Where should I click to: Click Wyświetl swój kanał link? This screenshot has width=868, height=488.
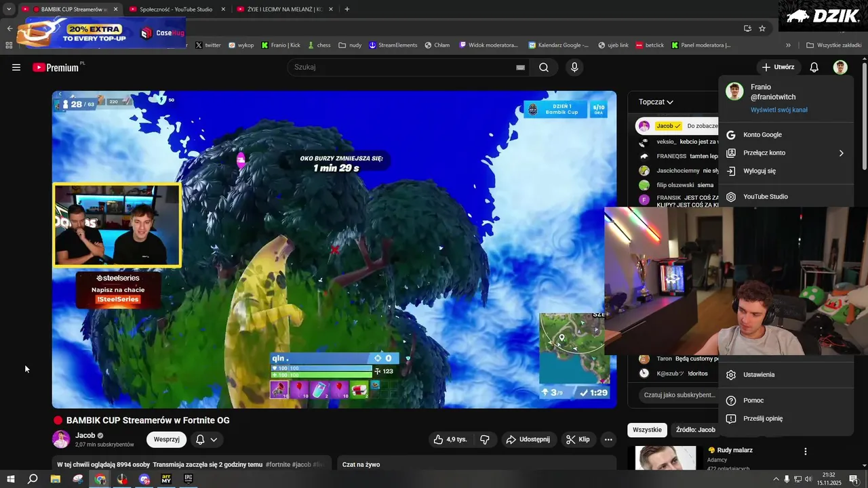tap(778, 110)
